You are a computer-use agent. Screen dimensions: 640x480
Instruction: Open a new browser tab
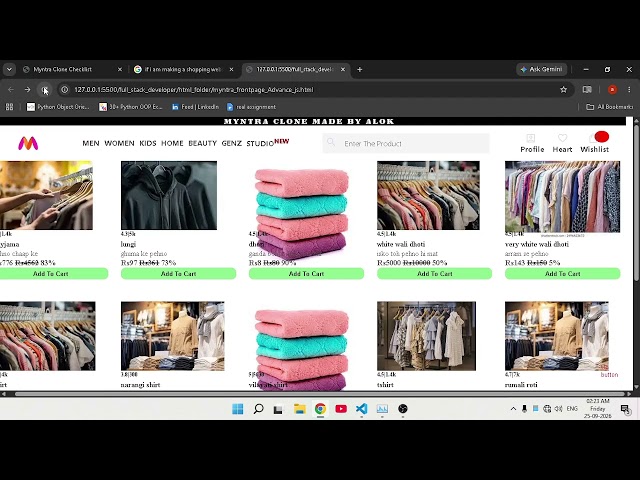coord(360,69)
